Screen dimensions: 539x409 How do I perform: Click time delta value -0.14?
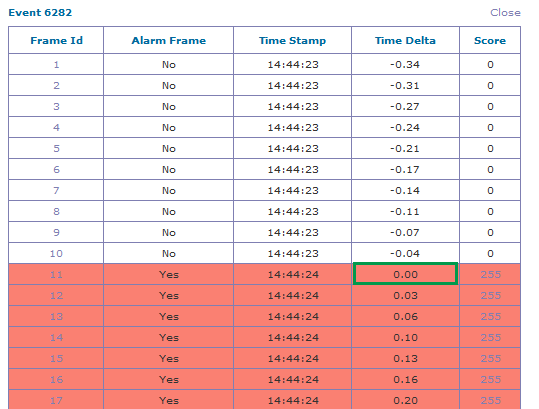pyautogui.click(x=405, y=190)
